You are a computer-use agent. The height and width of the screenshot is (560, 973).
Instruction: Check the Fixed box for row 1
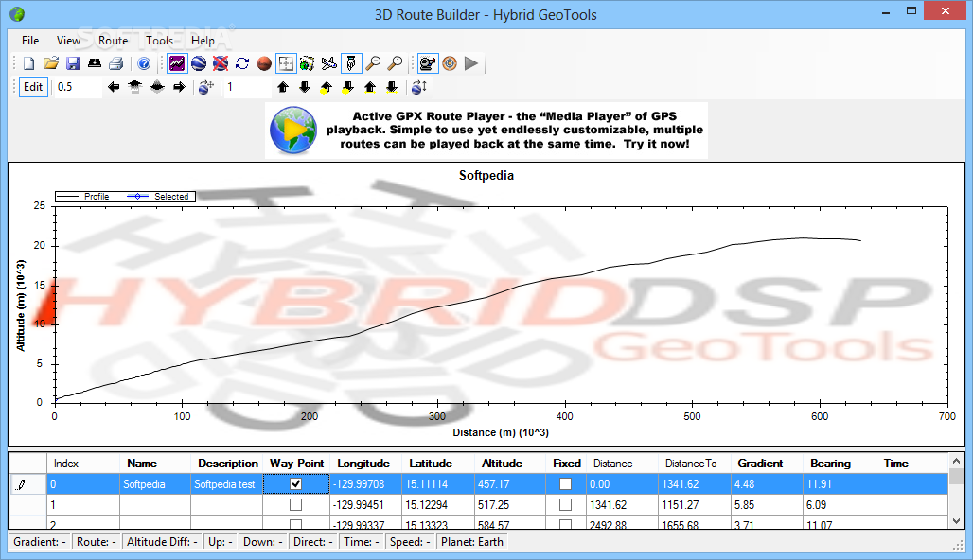tap(565, 505)
